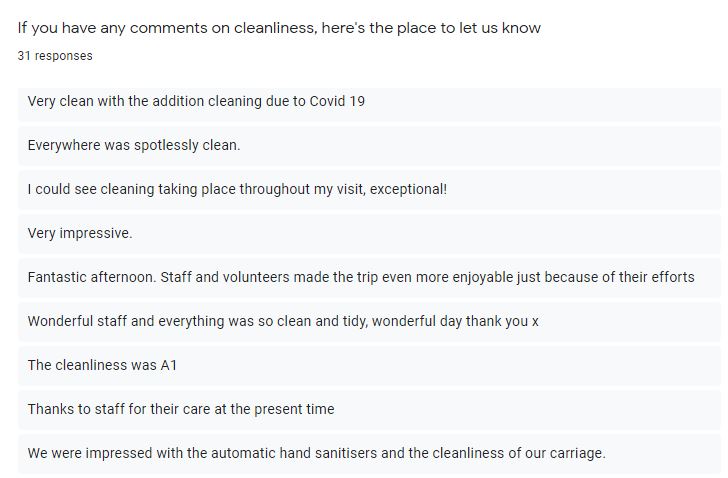This screenshot has width=728, height=478.
Task: Click 'here's the place to let us know' text
Action: (431, 28)
